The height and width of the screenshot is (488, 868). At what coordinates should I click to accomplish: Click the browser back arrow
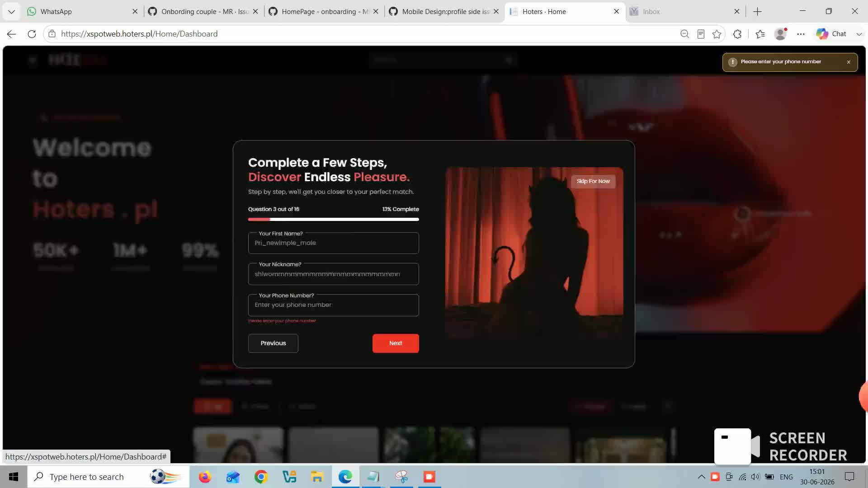(x=12, y=34)
